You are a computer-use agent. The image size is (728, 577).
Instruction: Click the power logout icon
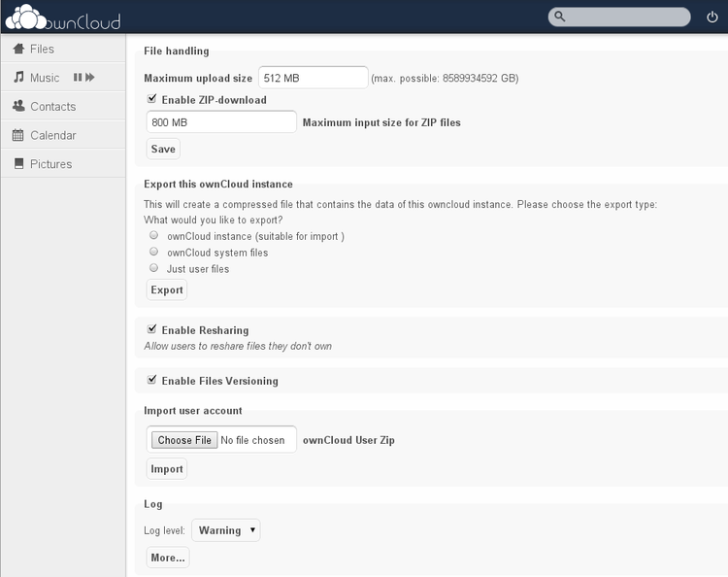(711, 17)
